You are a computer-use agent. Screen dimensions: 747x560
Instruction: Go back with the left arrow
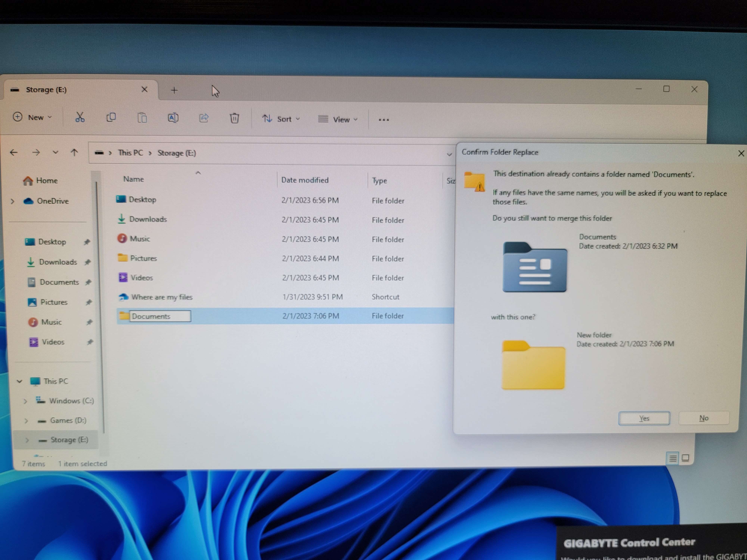pos(14,153)
